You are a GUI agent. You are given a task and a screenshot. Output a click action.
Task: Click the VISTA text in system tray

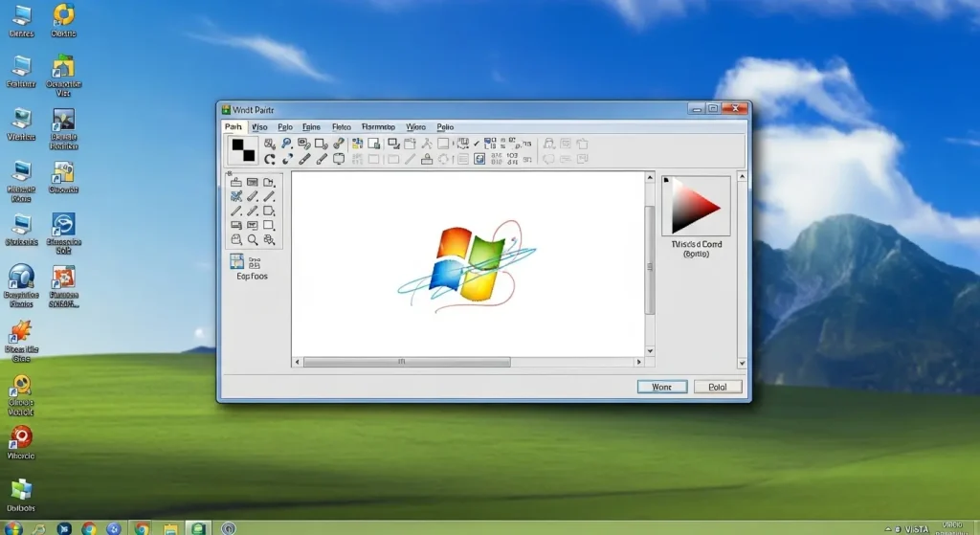(917, 529)
